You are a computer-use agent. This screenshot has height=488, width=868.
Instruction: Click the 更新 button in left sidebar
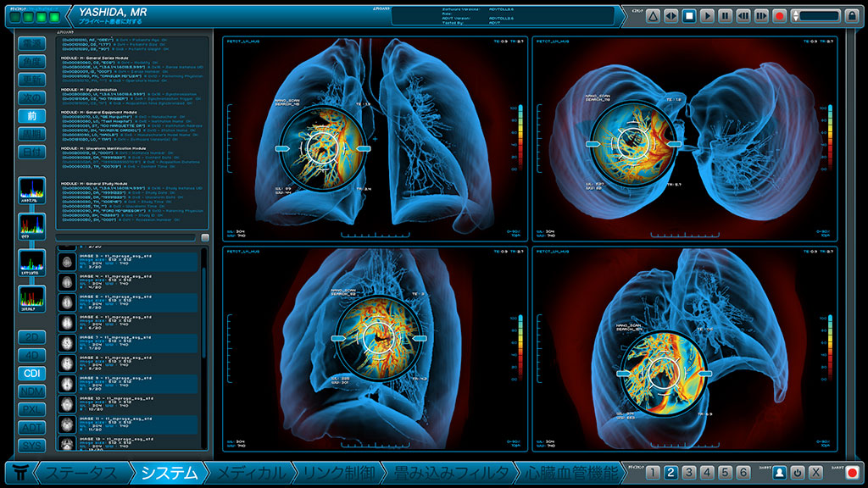[x=32, y=80]
